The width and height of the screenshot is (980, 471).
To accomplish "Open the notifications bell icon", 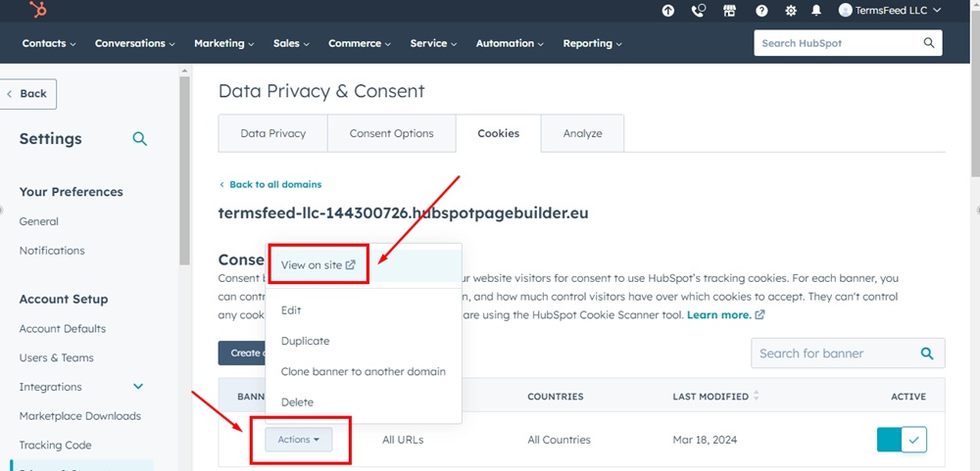I will click(816, 11).
